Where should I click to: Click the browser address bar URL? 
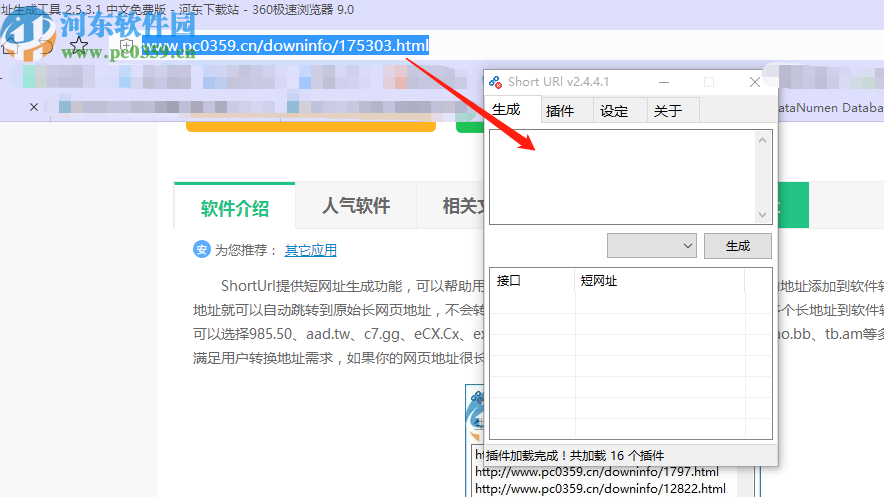(286, 45)
